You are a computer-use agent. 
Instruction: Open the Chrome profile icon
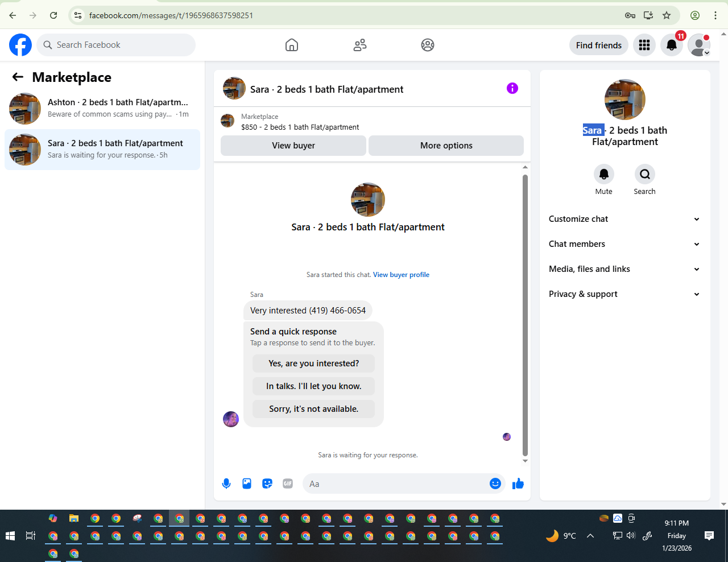pyautogui.click(x=695, y=15)
